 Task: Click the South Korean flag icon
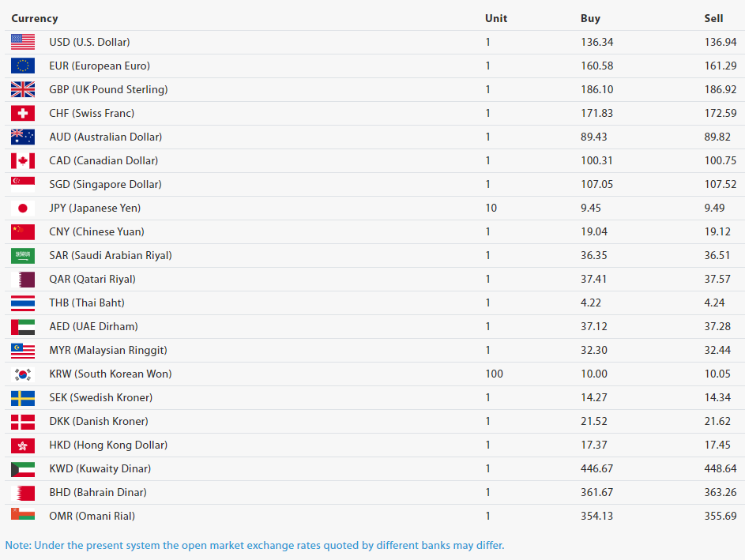tap(23, 374)
